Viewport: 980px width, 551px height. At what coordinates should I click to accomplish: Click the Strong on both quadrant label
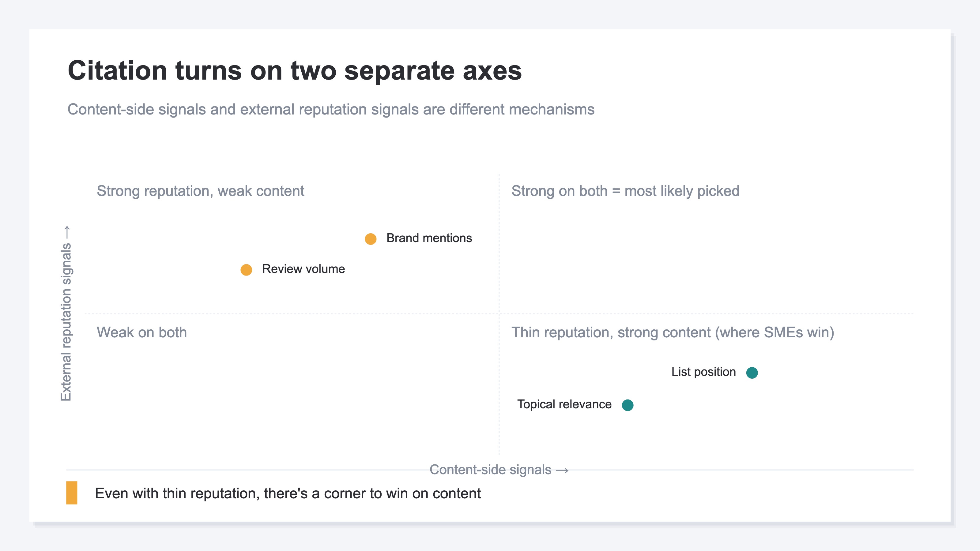(625, 191)
